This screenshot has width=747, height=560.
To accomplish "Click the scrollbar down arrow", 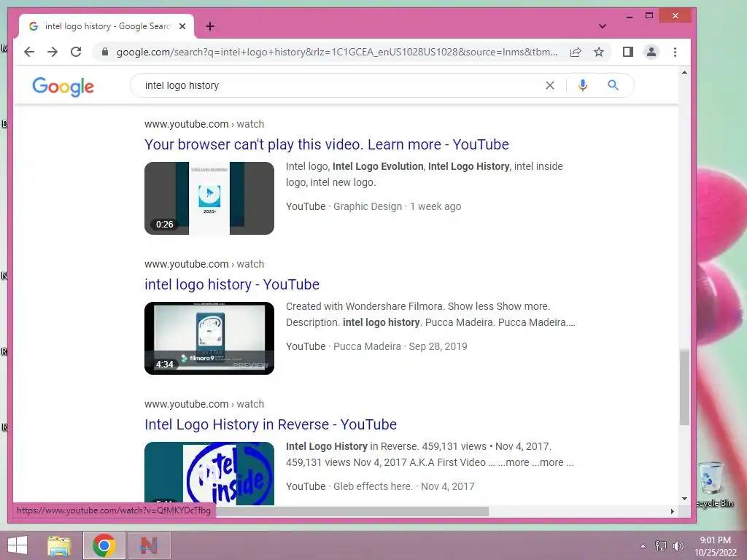I will pos(684,499).
